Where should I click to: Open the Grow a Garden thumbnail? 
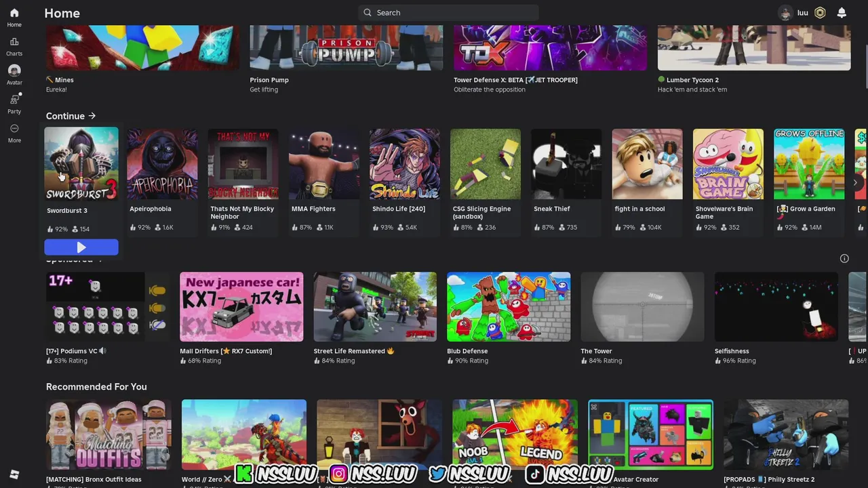click(809, 164)
